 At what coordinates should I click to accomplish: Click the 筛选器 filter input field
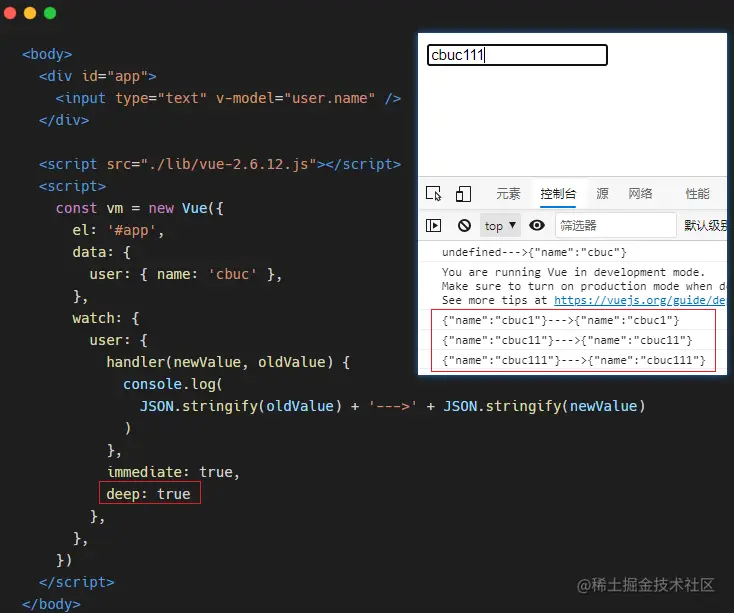click(x=616, y=226)
